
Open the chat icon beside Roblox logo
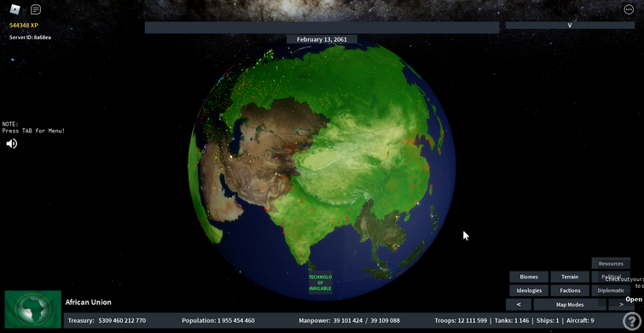click(36, 9)
